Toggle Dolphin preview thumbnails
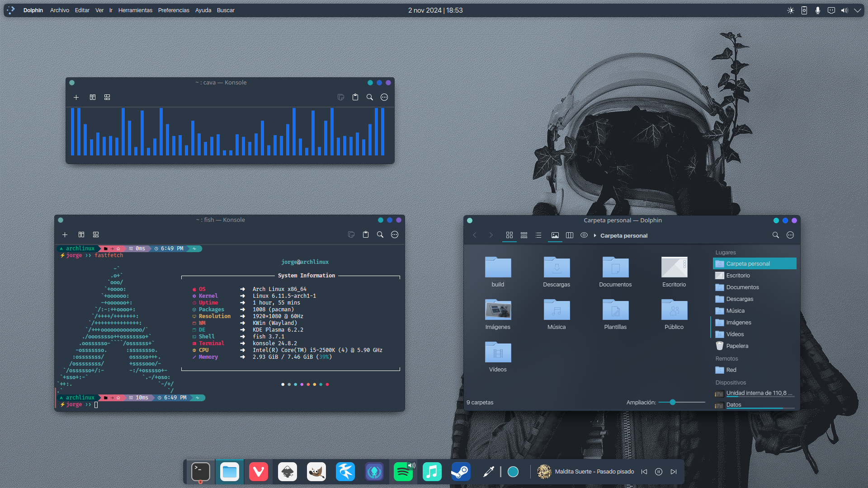The image size is (868, 488). point(555,235)
